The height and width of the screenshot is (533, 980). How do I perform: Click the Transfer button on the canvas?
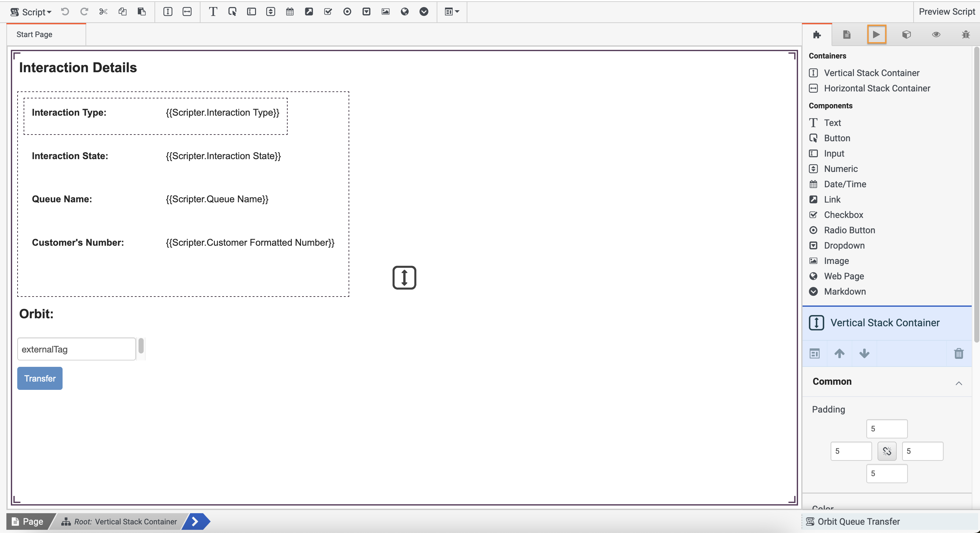(40, 378)
